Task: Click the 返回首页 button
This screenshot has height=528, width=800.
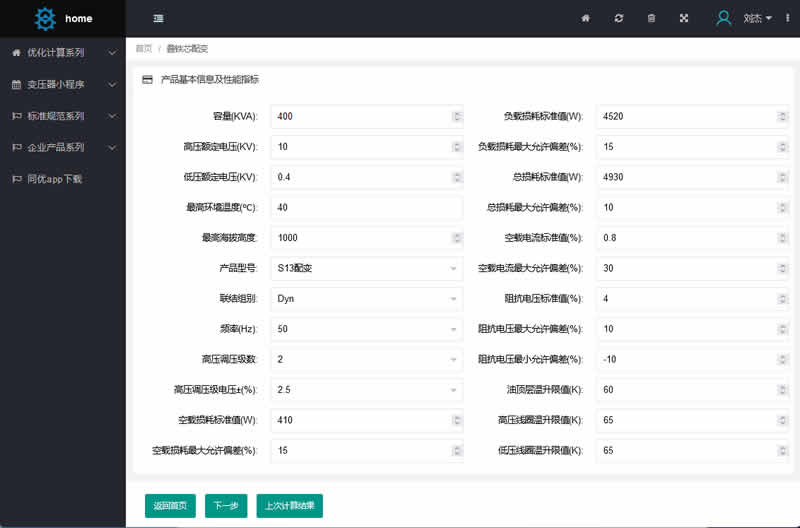Action: 170,505
